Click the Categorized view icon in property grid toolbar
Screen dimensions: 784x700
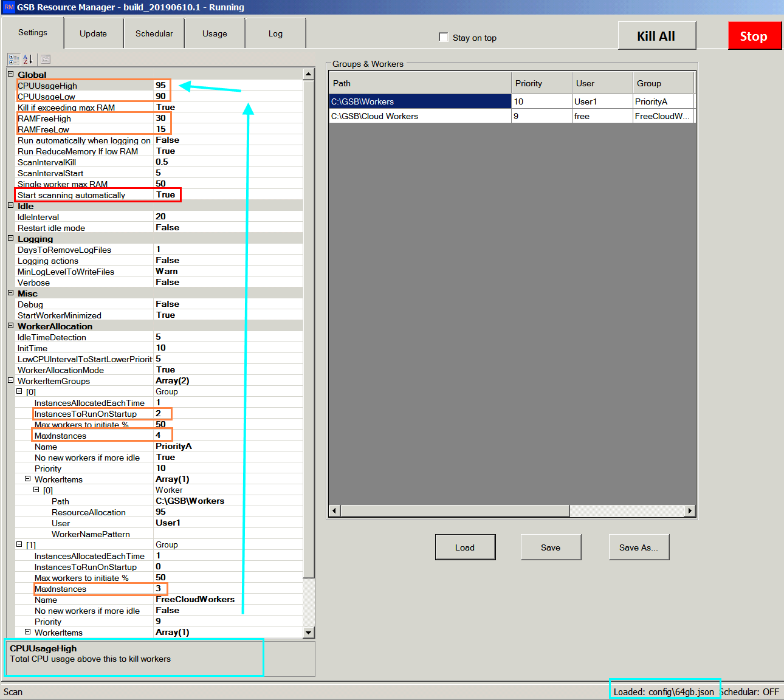click(13, 59)
